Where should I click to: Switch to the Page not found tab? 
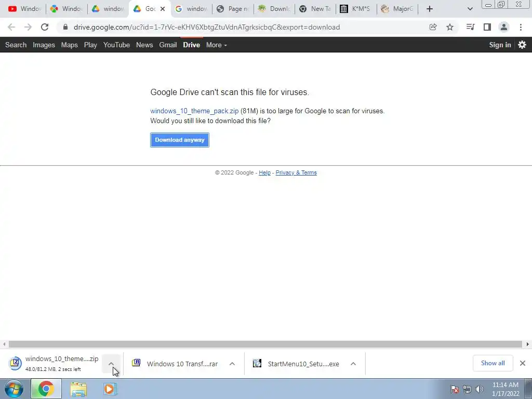[233, 9]
